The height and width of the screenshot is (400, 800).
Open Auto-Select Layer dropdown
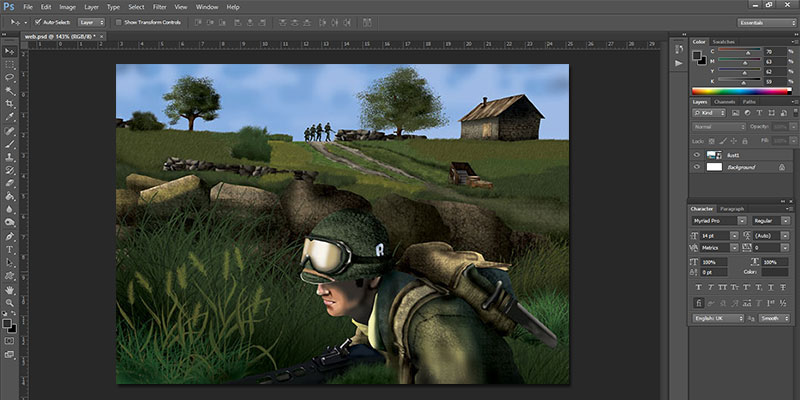[x=91, y=22]
